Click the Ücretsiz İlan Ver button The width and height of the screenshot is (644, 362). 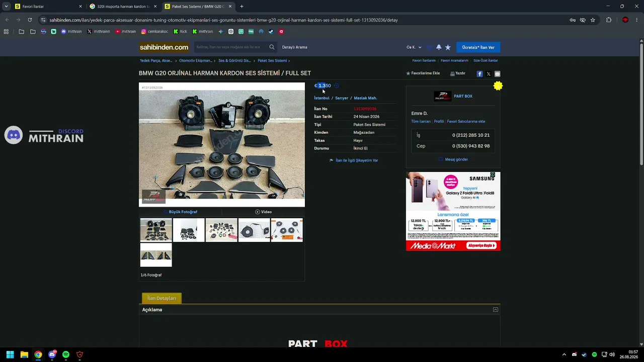tap(478, 47)
